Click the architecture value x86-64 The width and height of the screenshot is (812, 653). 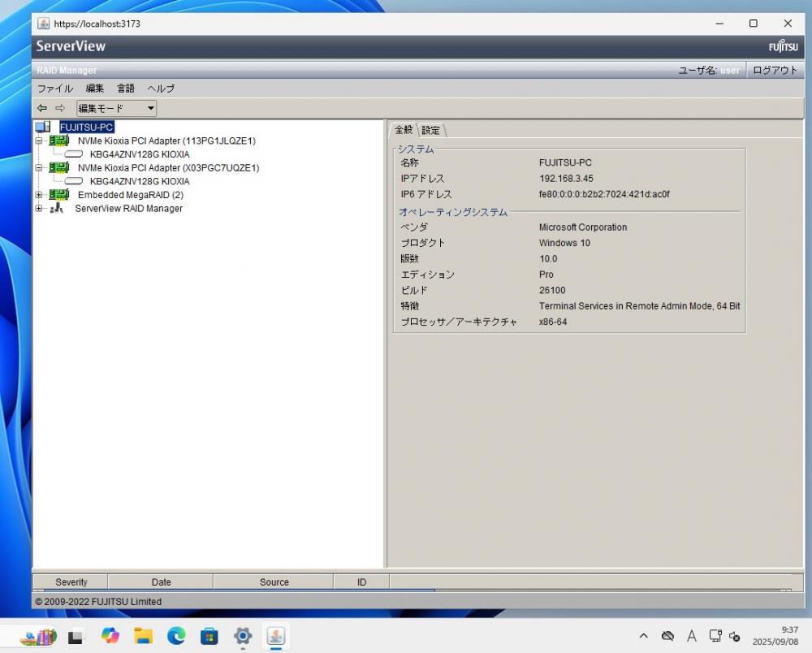[x=552, y=322]
